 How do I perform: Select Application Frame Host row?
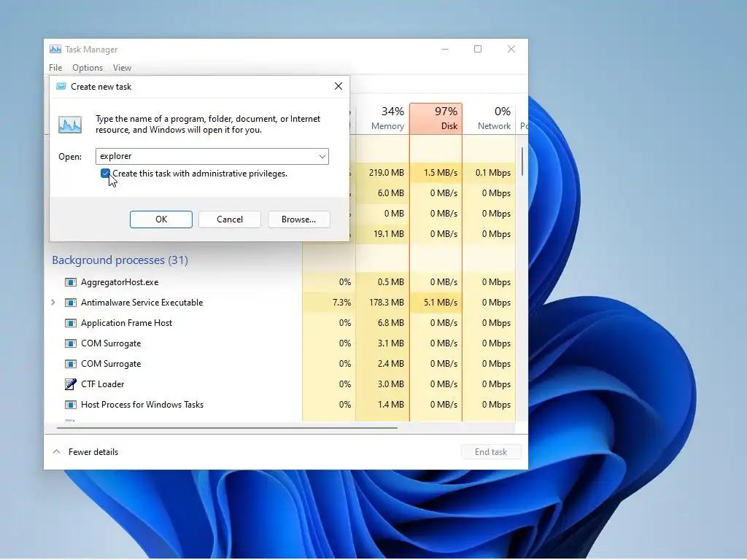coord(127,323)
